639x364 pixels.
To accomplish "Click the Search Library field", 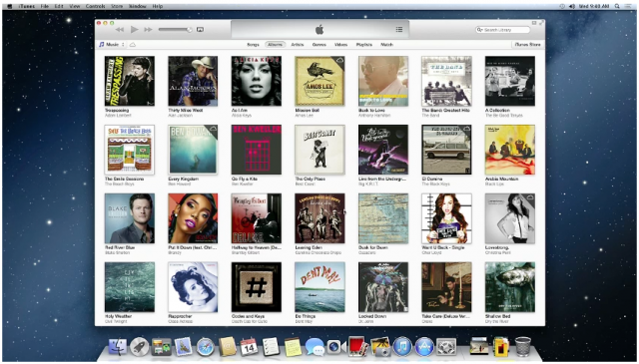I will 503,30.
